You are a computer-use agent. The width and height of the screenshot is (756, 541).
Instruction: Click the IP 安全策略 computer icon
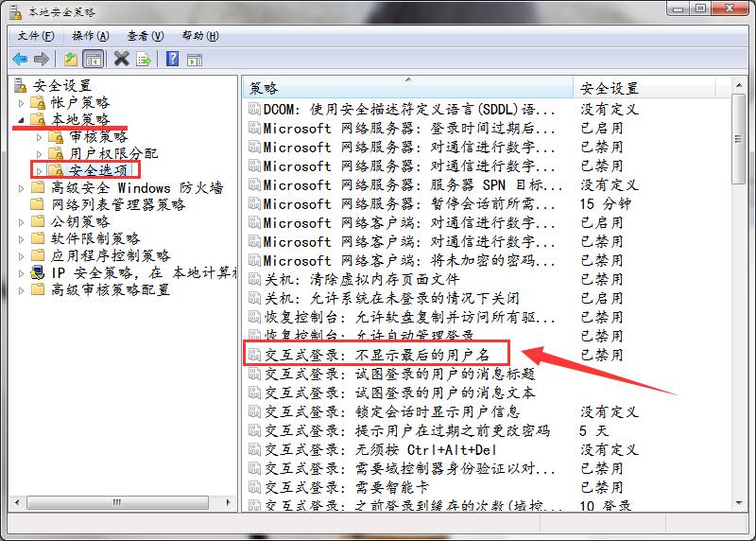[x=38, y=272]
